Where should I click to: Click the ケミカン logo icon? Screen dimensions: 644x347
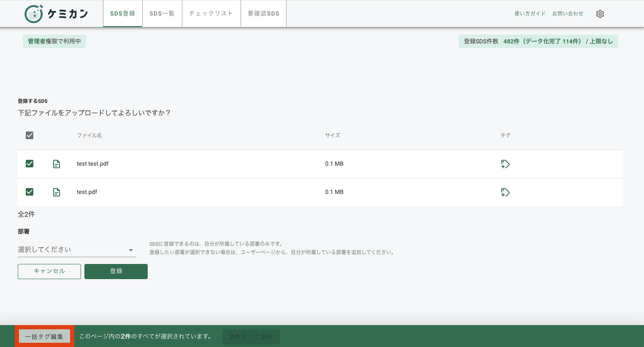34,14
